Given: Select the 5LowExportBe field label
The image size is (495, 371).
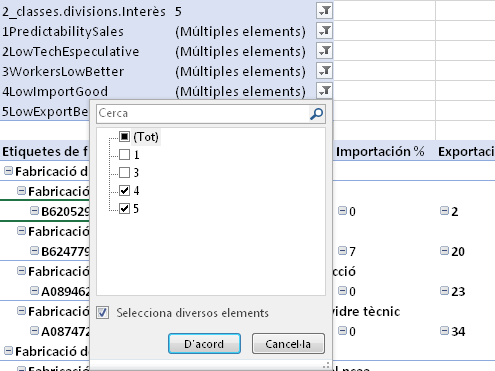Looking at the screenshot, I should [45, 111].
